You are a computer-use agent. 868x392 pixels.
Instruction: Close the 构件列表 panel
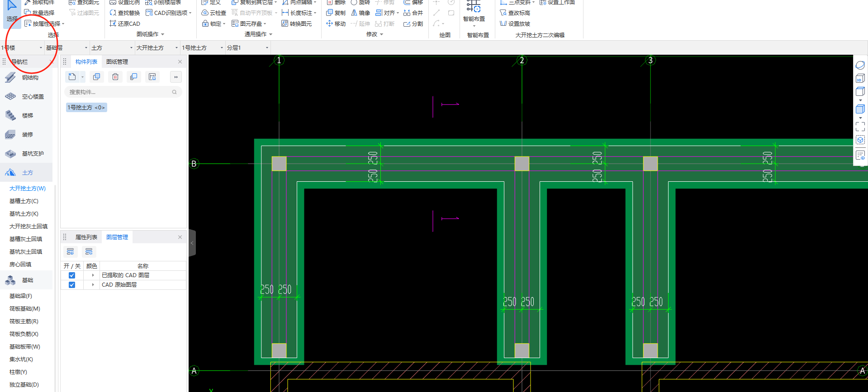click(180, 61)
